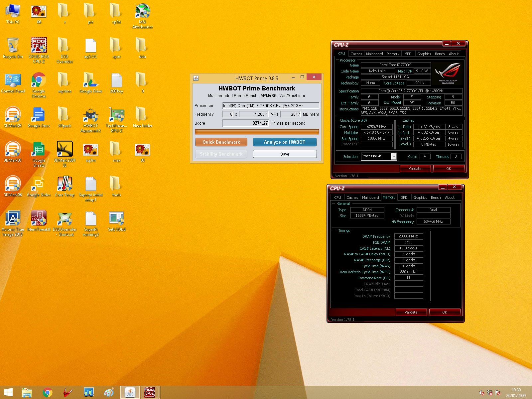Open the This PC desktop icon
Screen dimensions: 532x399
point(13,14)
